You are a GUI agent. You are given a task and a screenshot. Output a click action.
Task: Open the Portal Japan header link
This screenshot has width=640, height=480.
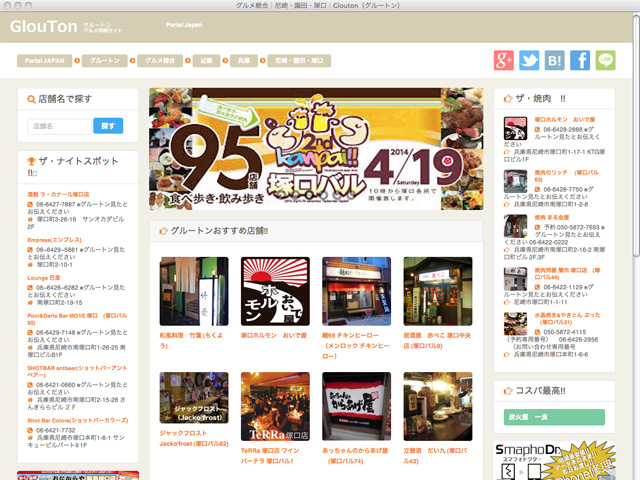184,25
